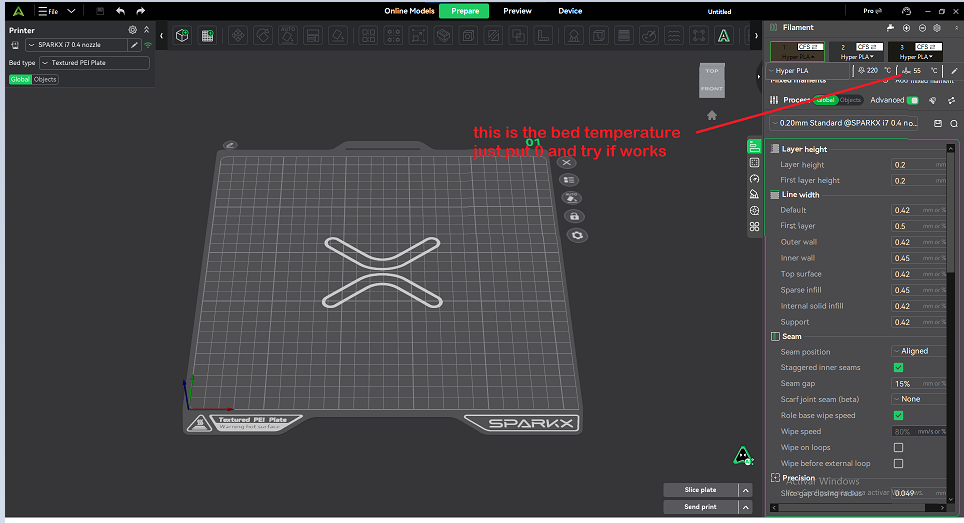The image size is (964, 523).
Task: Click the green Wi-Fi connection icon
Action: pos(148,45)
